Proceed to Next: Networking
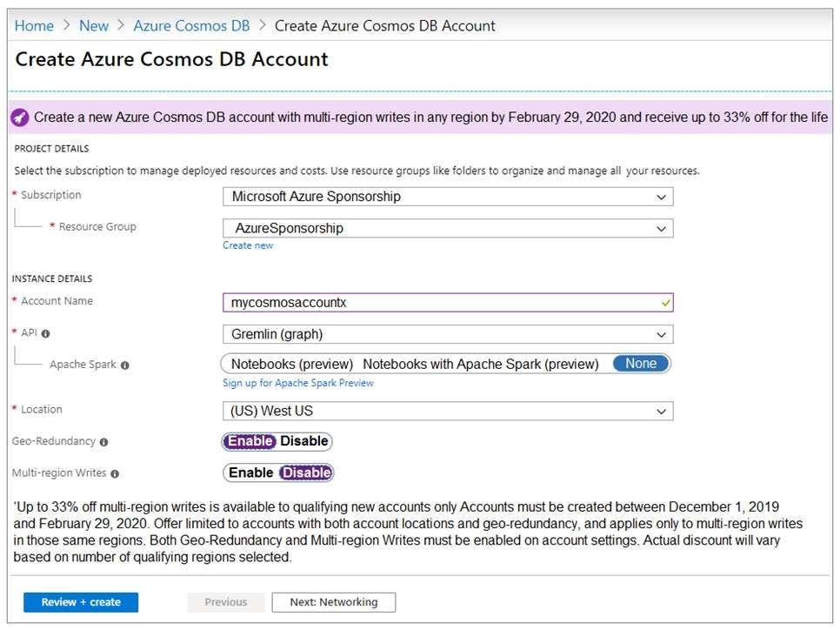Screen dimensions: 840x630 click(x=334, y=602)
